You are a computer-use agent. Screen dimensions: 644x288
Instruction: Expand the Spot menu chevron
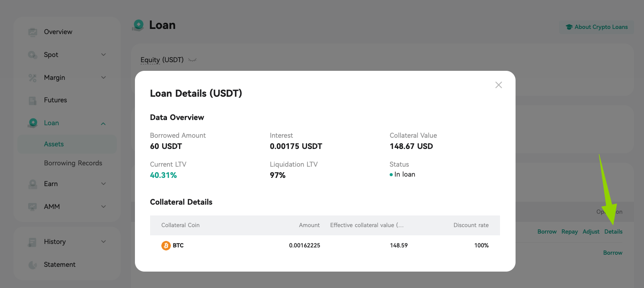pos(103,55)
